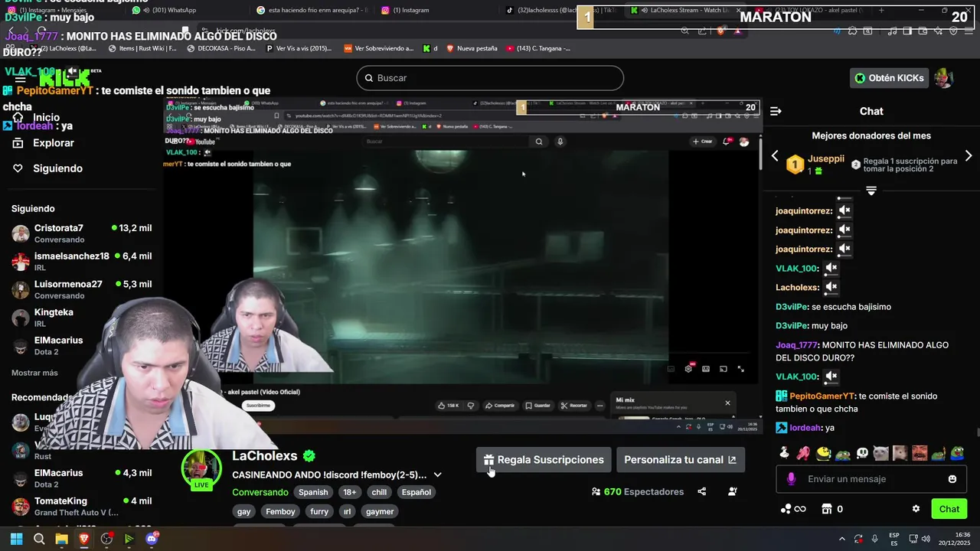Show next top donor with right chevron
The height and width of the screenshot is (551, 980).
click(x=969, y=156)
